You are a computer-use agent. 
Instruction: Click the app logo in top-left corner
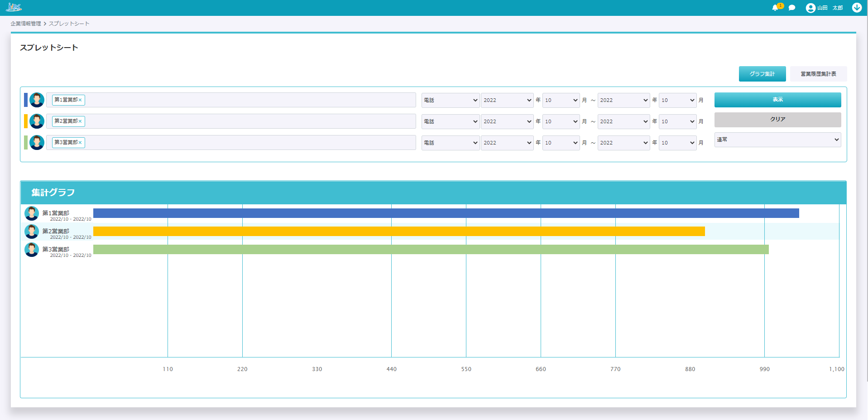14,7
